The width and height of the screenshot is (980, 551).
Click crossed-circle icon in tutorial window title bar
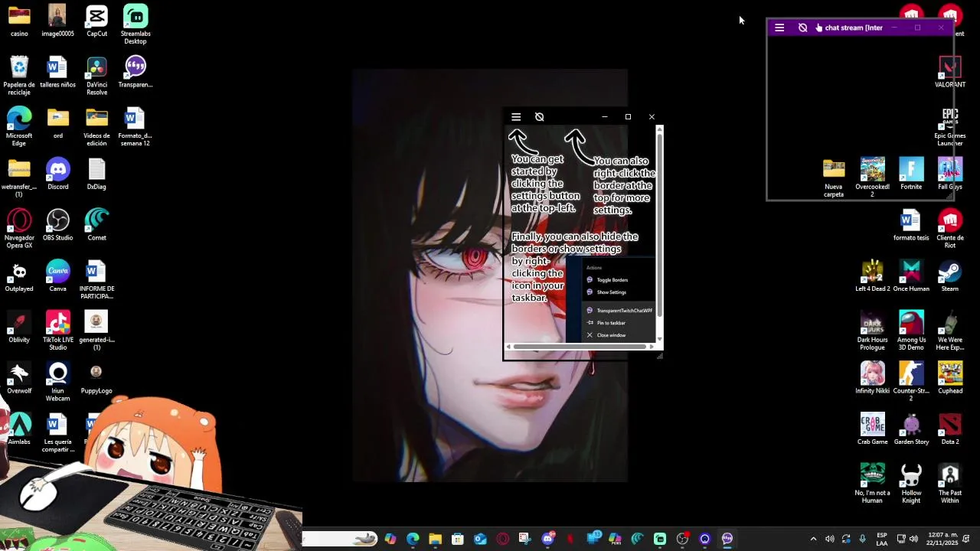[540, 117]
